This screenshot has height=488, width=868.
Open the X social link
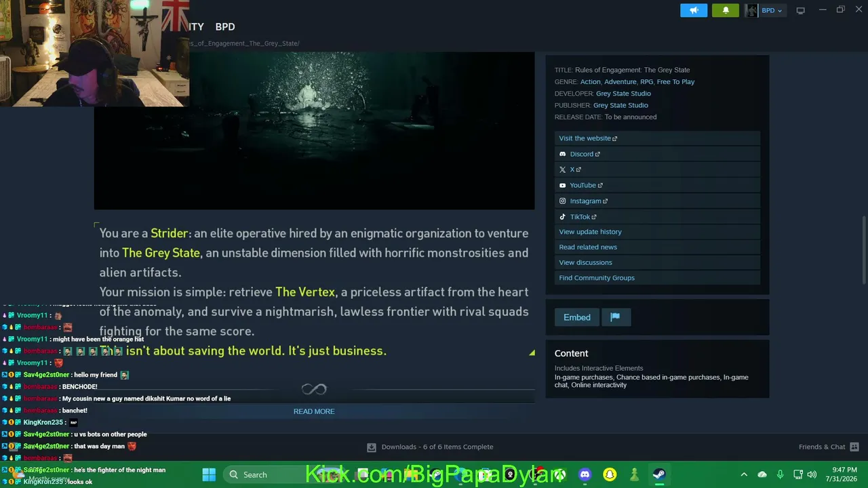coord(575,169)
